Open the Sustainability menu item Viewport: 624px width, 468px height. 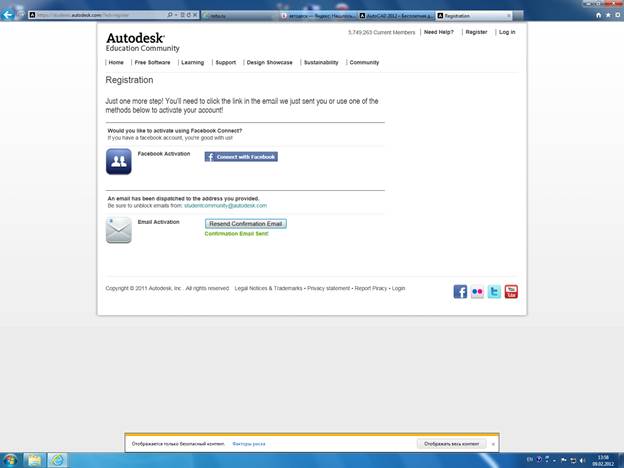(x=321, y=62)
